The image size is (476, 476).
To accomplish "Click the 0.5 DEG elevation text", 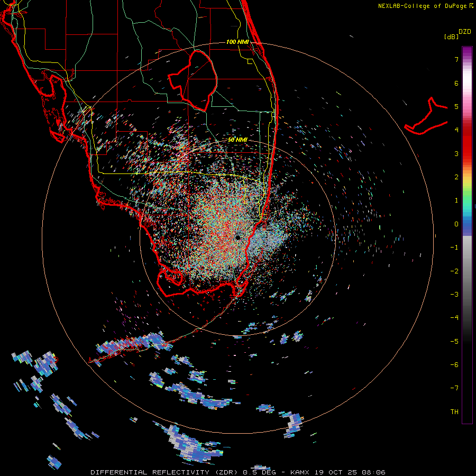I will point(261,472).
